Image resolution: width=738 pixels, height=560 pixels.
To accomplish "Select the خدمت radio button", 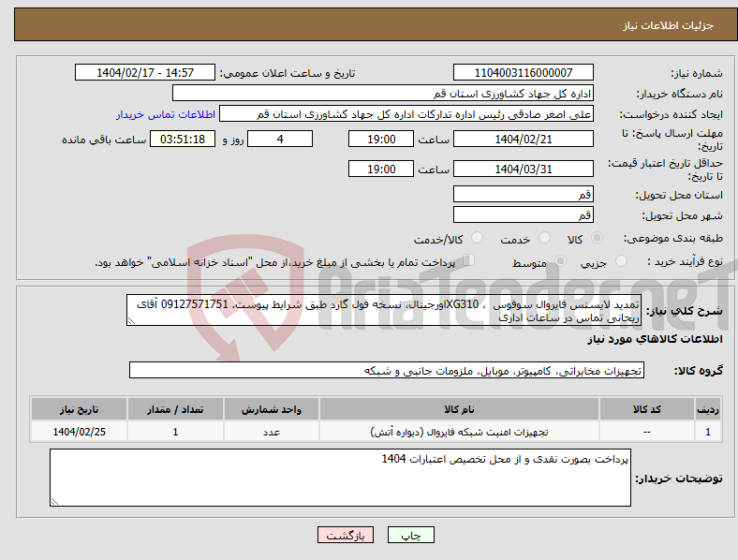I will [544, 238].
